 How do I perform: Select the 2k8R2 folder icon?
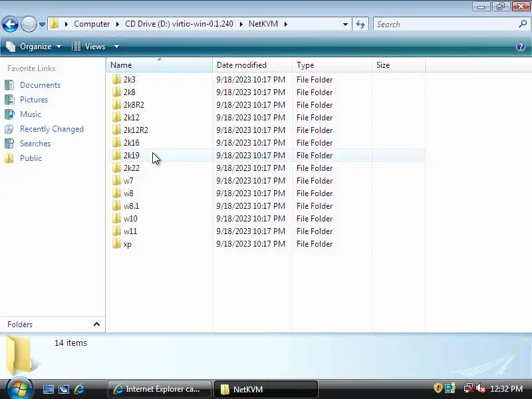click(x=116, y=104)
